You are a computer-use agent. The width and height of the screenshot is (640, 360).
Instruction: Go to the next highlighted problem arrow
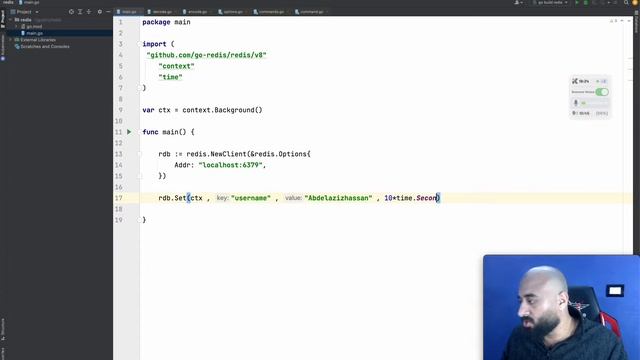[x=629, y=20]
